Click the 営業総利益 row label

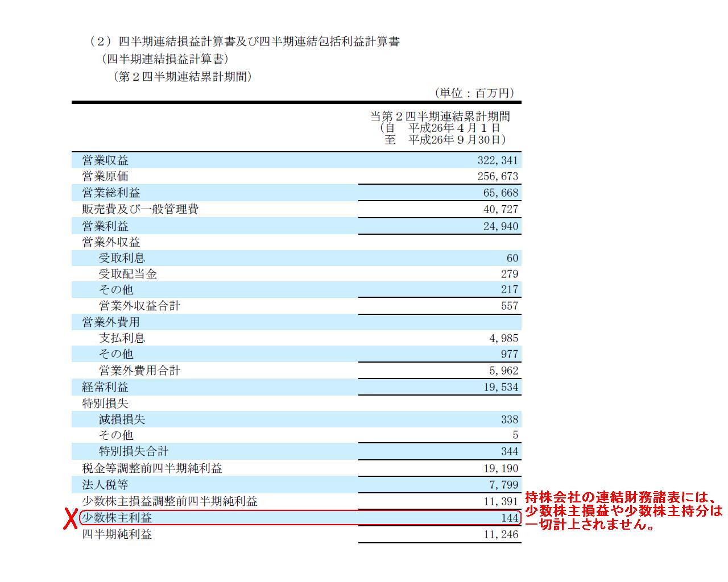point(111,193)
